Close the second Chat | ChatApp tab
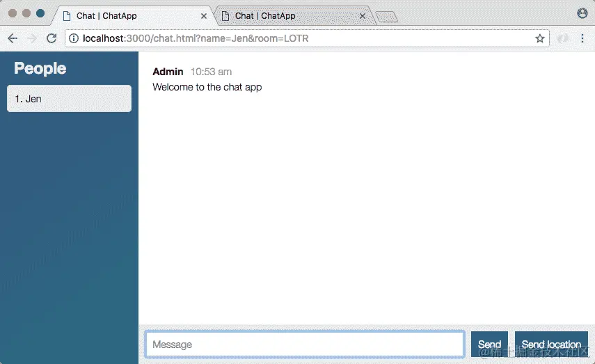 363,16
